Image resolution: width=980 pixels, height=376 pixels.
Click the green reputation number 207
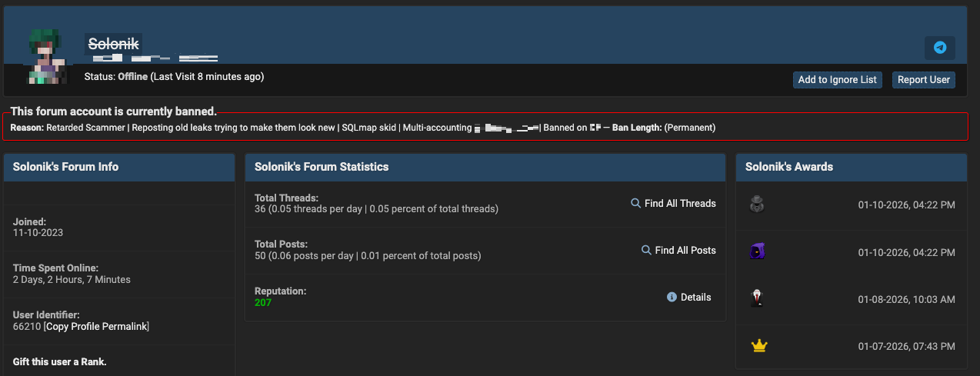(263, 303)
